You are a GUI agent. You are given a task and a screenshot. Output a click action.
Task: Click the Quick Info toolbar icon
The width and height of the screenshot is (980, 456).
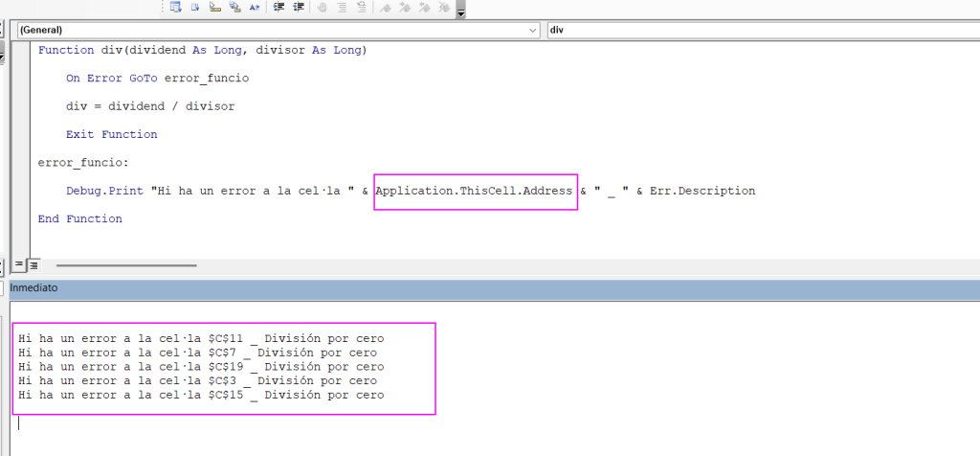pyautogui.click(x=215, y=7)
